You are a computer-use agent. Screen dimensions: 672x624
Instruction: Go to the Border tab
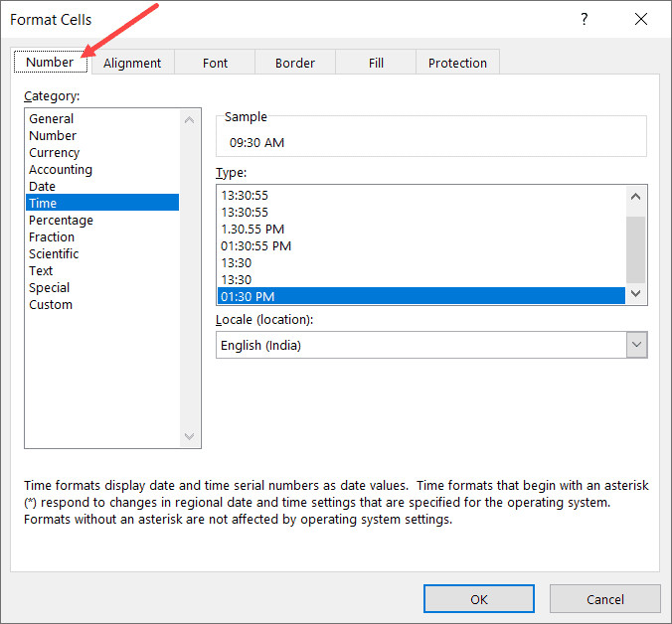click(x=294, y=63)
